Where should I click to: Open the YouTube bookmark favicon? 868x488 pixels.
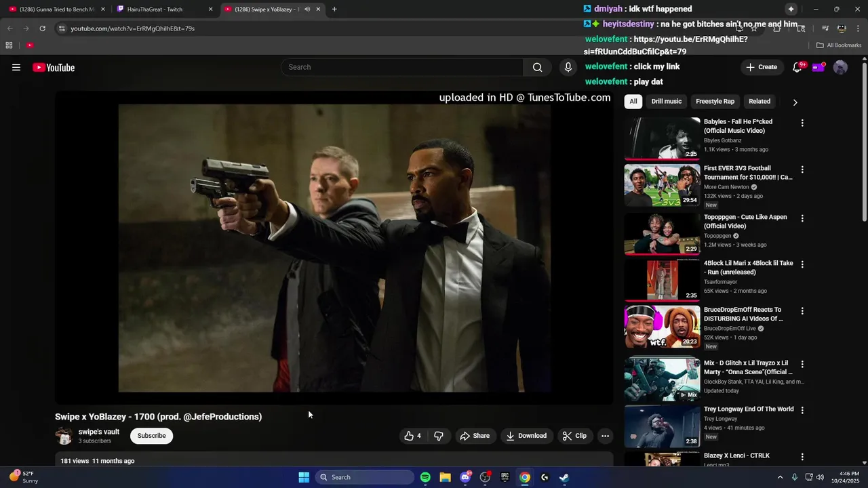click(x=30, y=45)
